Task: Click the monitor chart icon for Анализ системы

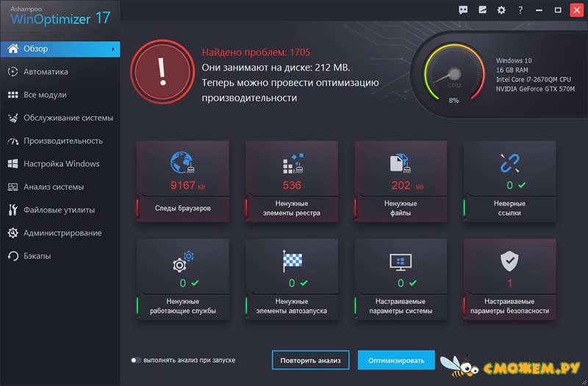Action: click(x=12, y=187)
